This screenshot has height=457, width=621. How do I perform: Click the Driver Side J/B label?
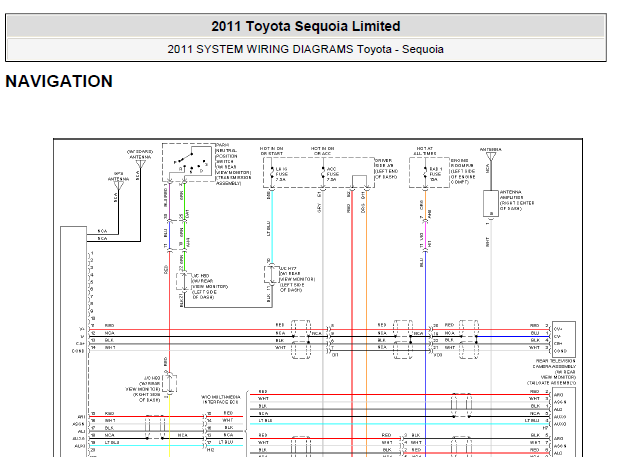click(x=386, y=169)
